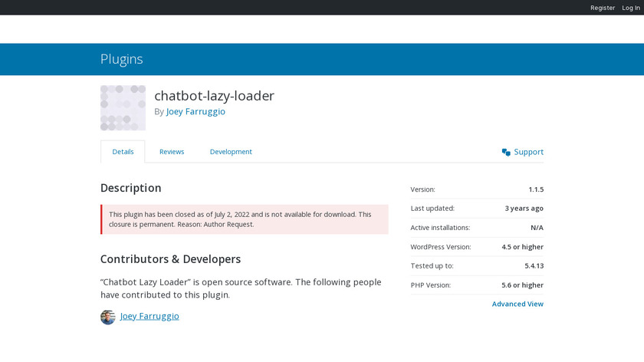
Task: Switch to the Details tab
Action: pos(123,152)
